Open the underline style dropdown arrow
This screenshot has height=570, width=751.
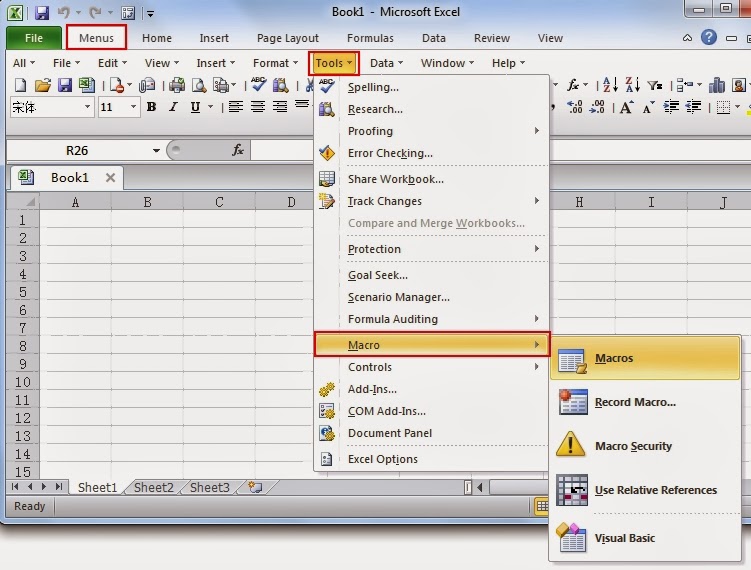[x=210, y=107]
